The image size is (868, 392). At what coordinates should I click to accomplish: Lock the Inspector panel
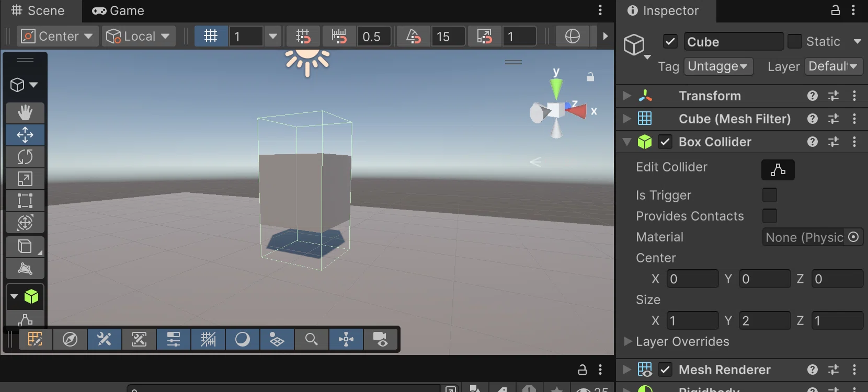[x=836, y=10]
